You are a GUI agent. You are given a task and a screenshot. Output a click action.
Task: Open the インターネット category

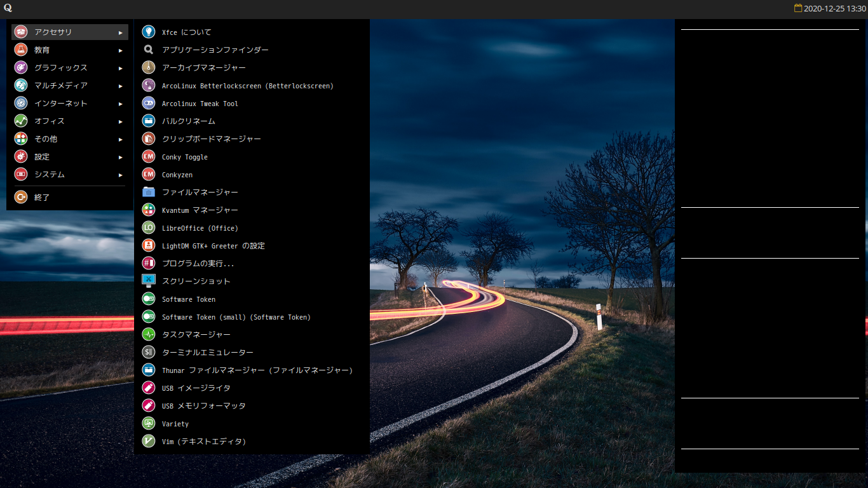pos(70,103)
